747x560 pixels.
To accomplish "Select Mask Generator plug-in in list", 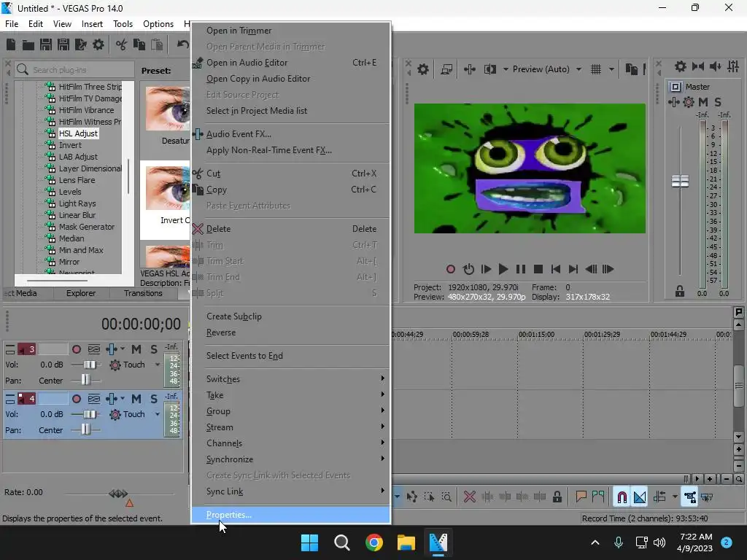I will point(87,227).
